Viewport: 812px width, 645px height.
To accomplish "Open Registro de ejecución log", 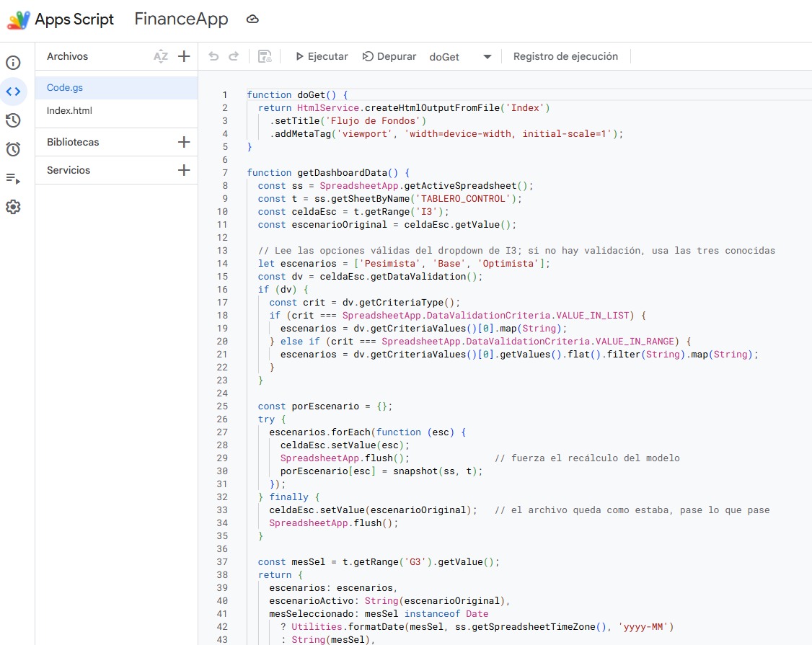I will pyautogui.click(x=565, y=56).
